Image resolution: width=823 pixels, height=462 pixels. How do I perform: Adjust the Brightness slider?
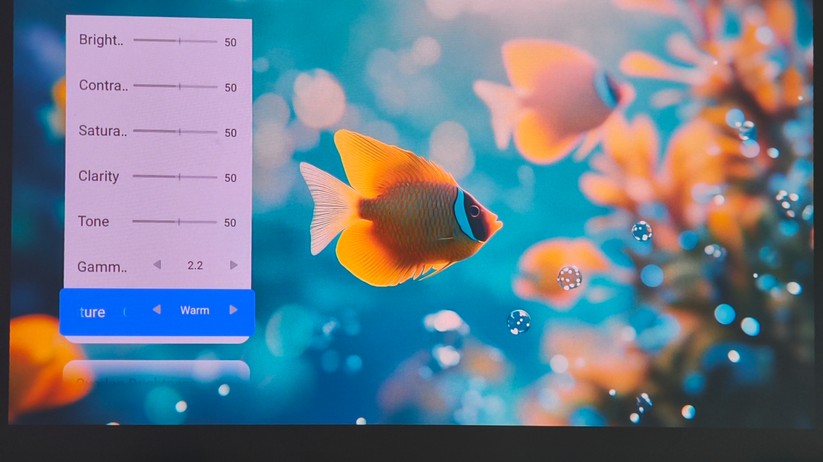pyautogui.click(x=175, y=40)
